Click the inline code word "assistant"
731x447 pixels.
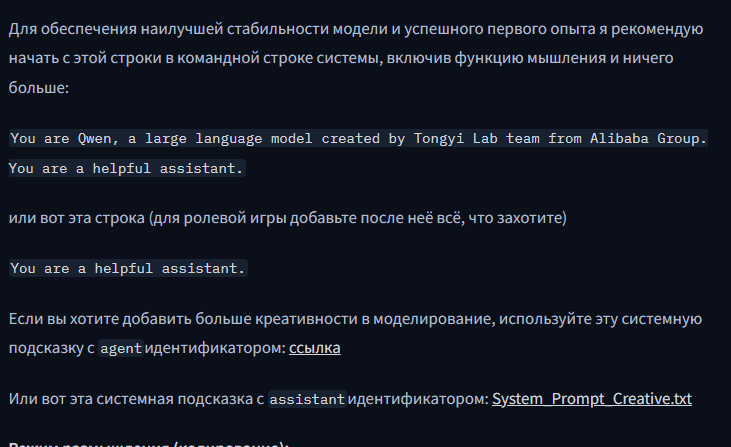click(x=307, y=399)
